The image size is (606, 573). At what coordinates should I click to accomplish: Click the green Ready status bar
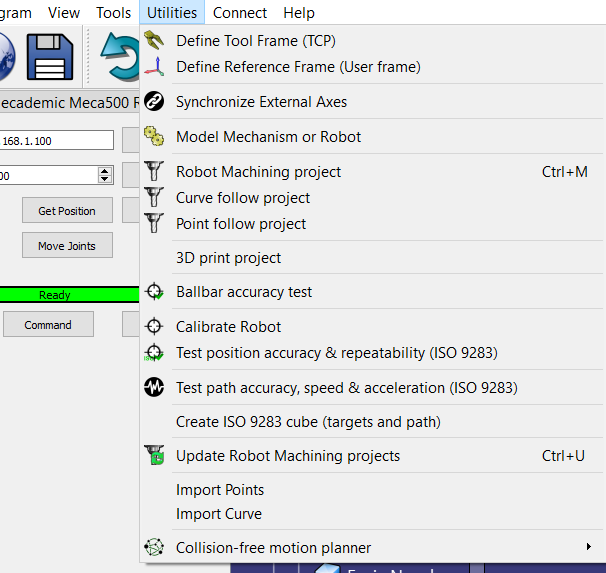tap(55, 295)
